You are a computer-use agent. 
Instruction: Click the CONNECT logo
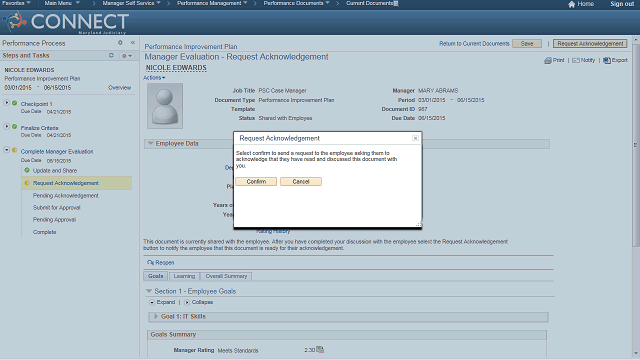click(x=66, y=22)
